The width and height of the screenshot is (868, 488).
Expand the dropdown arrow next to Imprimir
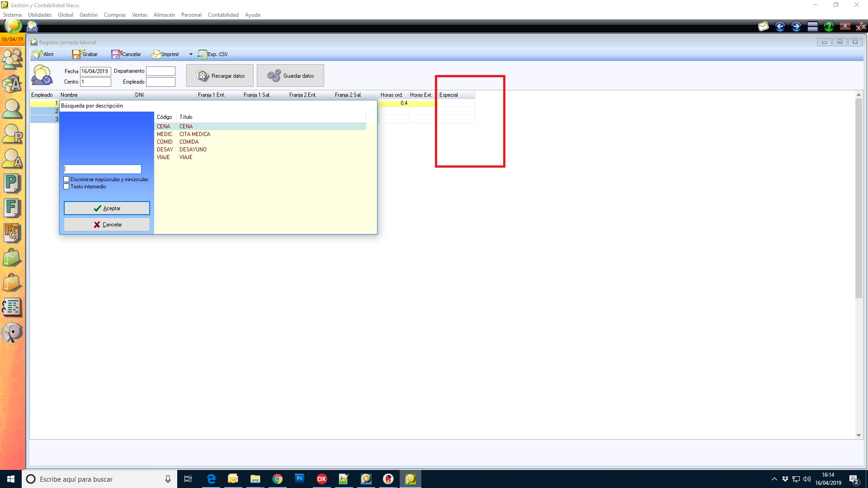coord(191,54)
